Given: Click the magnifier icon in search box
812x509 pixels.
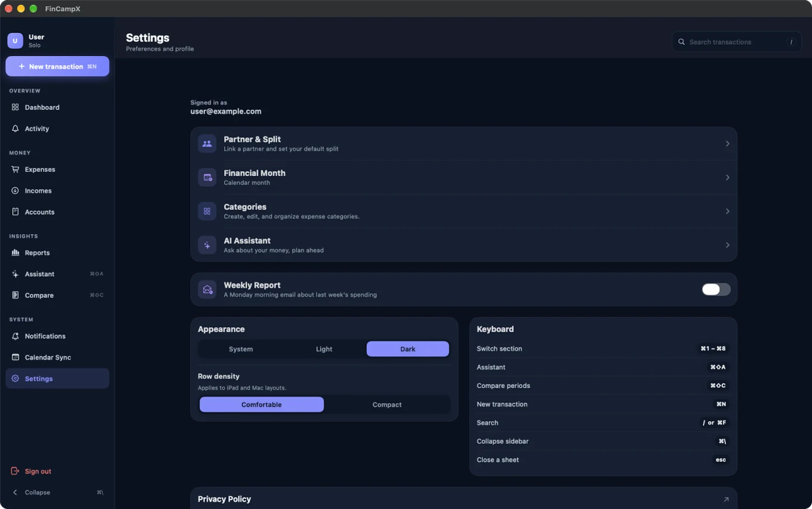Looking at the screenshot, I should 681,42.
